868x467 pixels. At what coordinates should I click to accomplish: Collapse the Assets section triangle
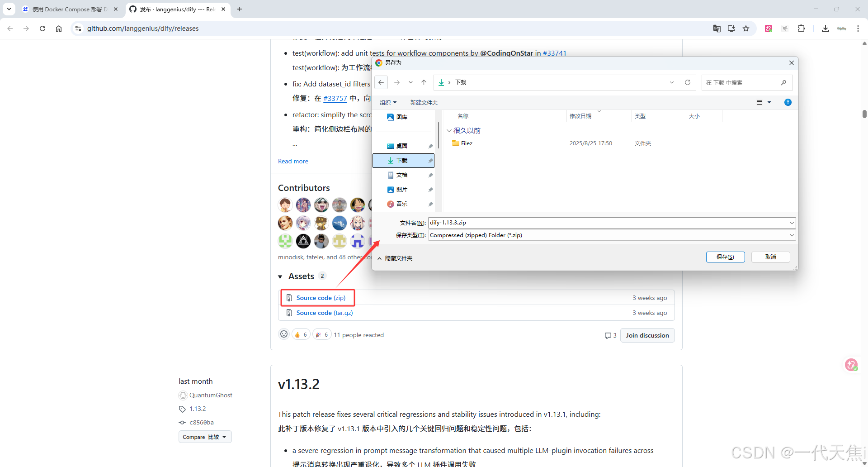tap(280, 276)
